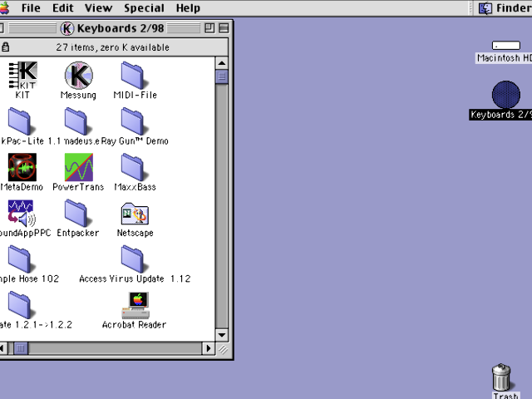Viewport: 532px width, 399px height.
Task: Click the Trash can on the desktop
Action: point(501,377)
